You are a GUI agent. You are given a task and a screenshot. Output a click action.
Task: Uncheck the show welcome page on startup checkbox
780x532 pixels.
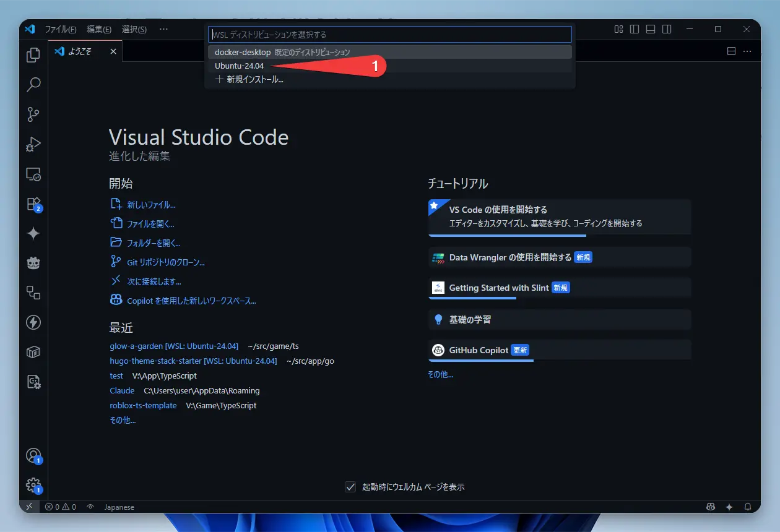point(350,487)
